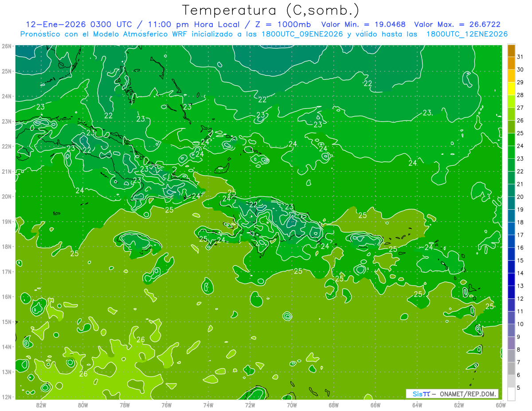The width and height of the screenshot is (532, 411).
Task: Click the legend value label "13"
Action: tap(520, 286)
